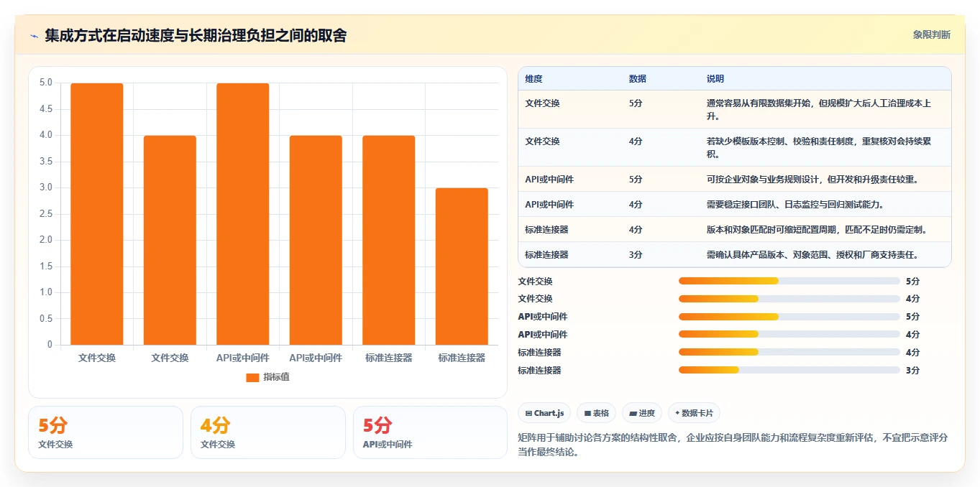Click the 文件交换 chart bar reaching 4.0
The width and height of the screenshot is (980, 487).
tap(170, 240)
